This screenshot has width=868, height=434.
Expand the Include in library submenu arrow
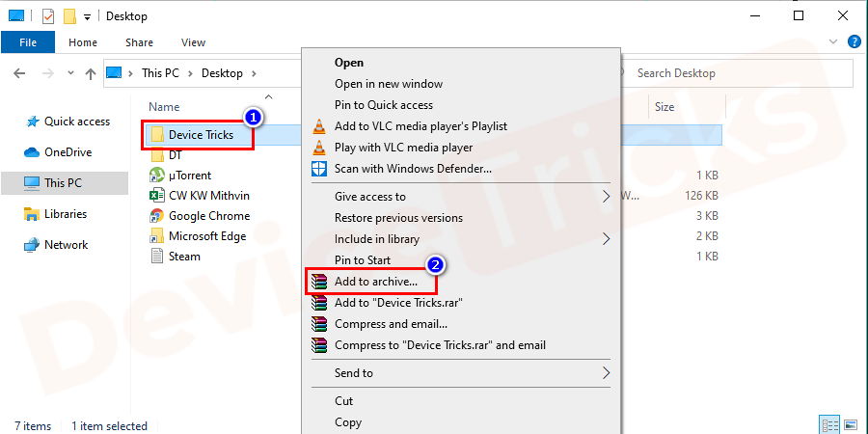607,239
